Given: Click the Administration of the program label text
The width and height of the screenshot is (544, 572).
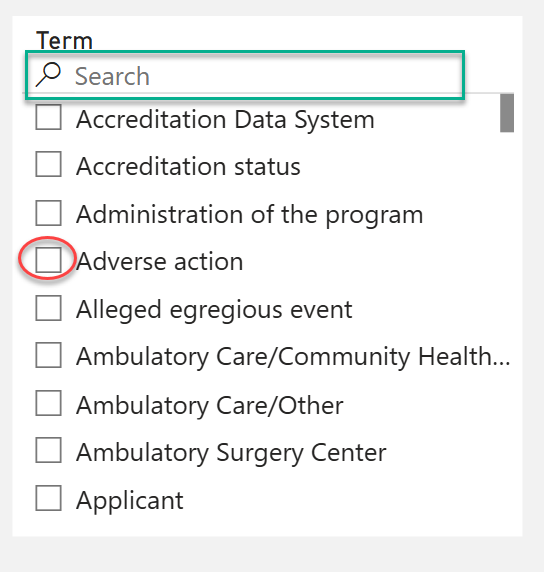Looking at the screenshot, I should pos(250,215).
